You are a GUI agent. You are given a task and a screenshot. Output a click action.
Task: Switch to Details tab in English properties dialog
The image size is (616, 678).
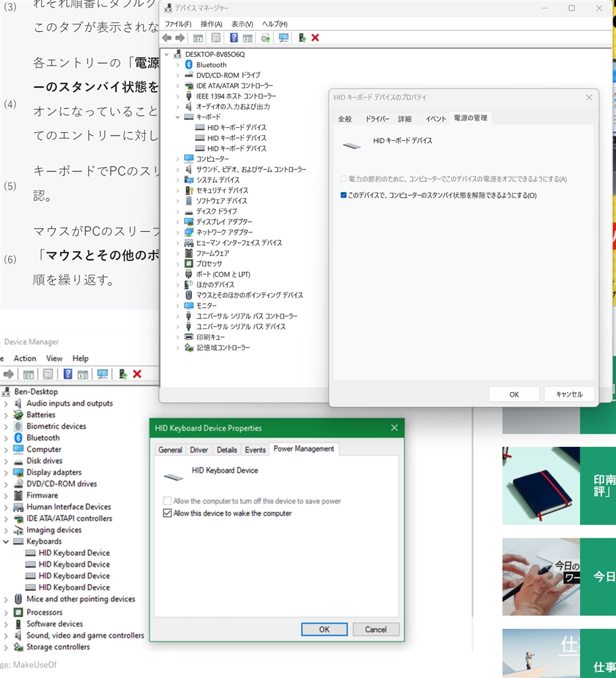[227, 450]
